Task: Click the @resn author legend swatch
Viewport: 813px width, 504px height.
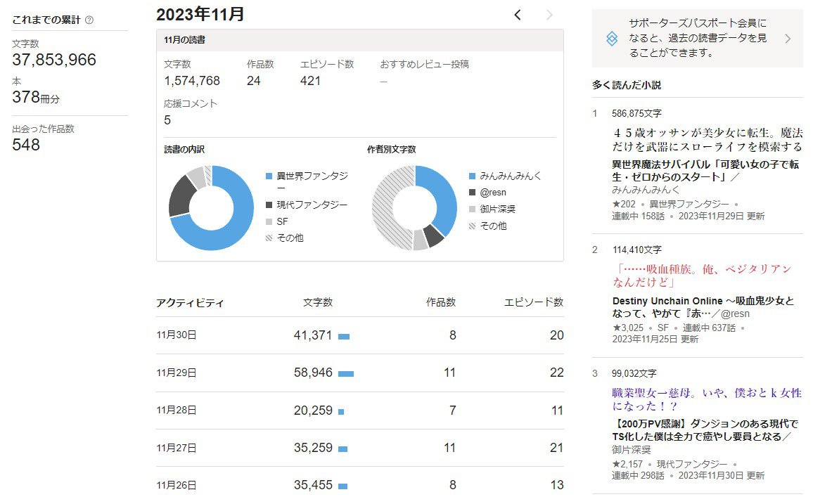Action: click(x=473, y=193)
